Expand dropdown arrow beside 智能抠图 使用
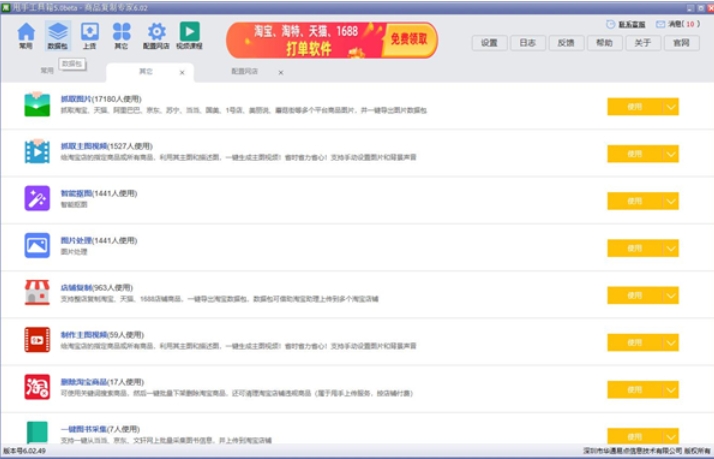This screenshot has width=714, height=459. pos(671,201)
